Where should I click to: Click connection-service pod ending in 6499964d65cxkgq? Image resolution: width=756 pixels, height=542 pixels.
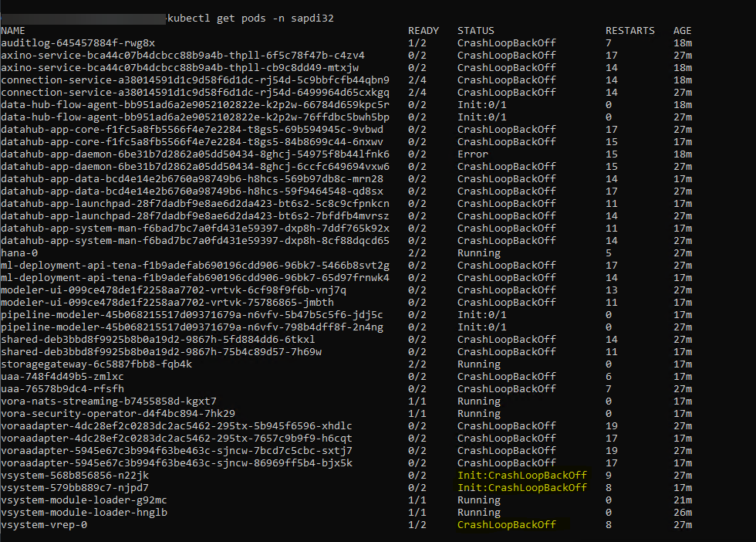(195, 92)
